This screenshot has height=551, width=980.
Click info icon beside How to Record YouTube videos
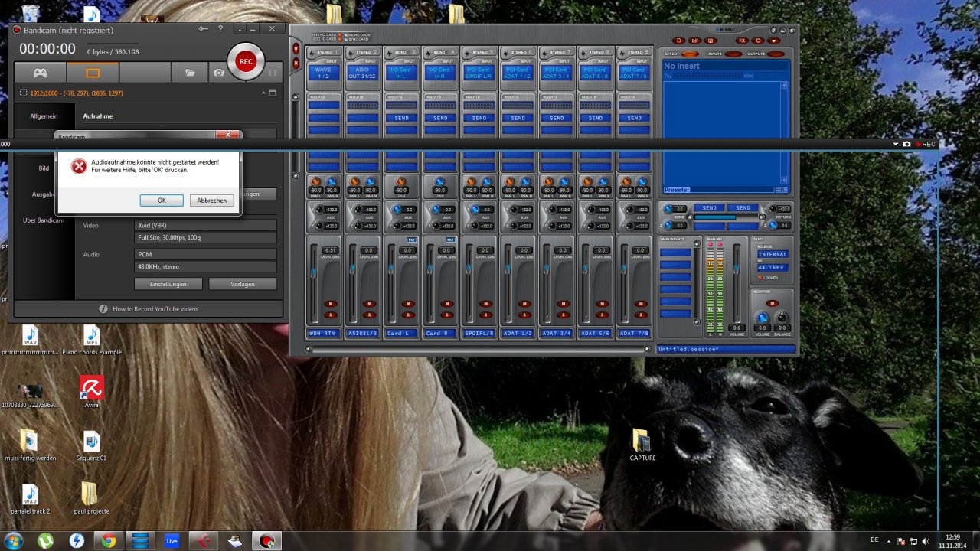tap(103, 308)
